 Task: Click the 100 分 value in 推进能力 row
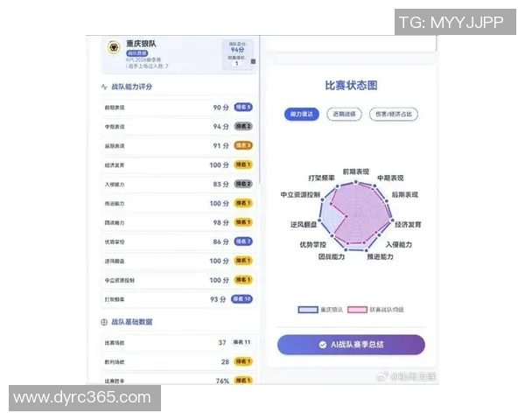point(220,203)
